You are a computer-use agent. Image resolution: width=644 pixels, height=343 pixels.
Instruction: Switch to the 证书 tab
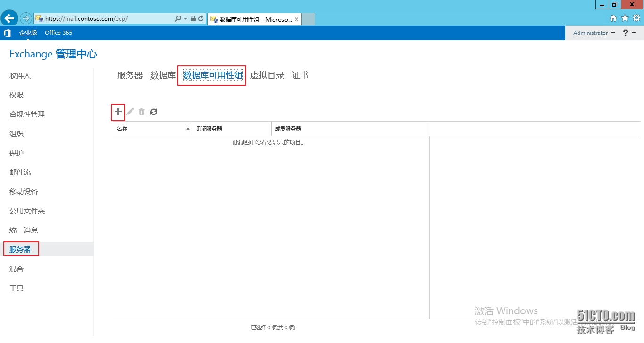(x=300, y=75)
